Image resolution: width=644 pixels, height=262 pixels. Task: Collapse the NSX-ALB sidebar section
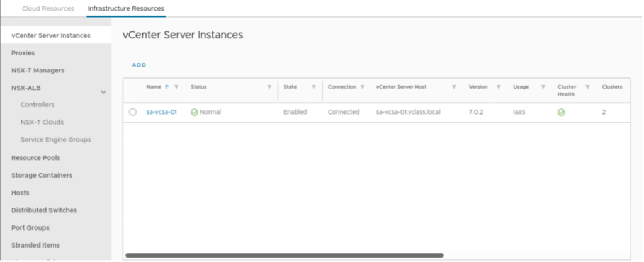(x=103, y=93)
